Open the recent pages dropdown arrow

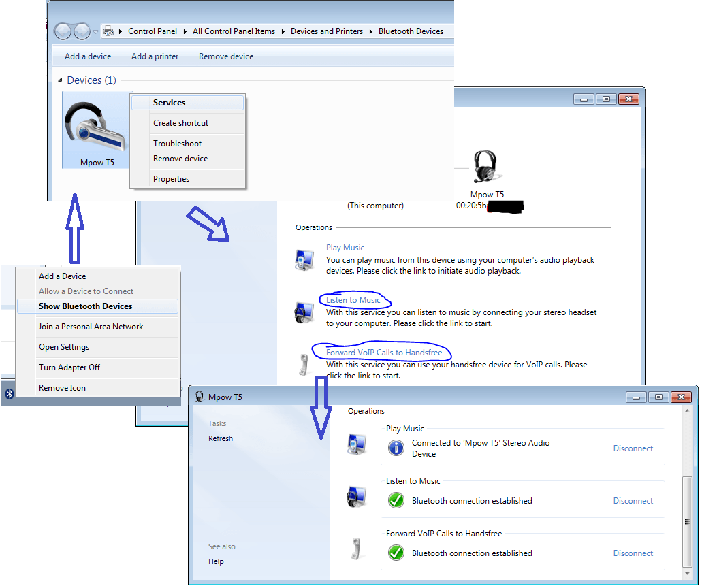(95, 32)
